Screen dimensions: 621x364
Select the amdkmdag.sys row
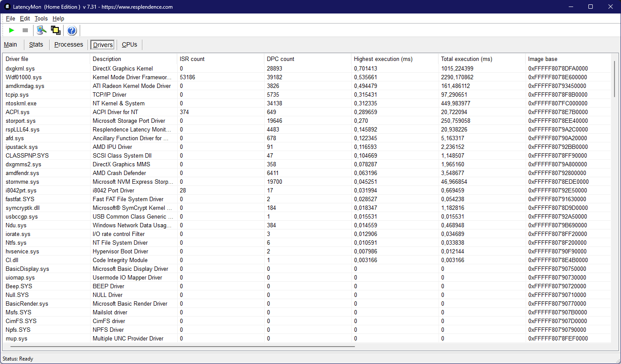pyautogui.click(x=25, y=86)
